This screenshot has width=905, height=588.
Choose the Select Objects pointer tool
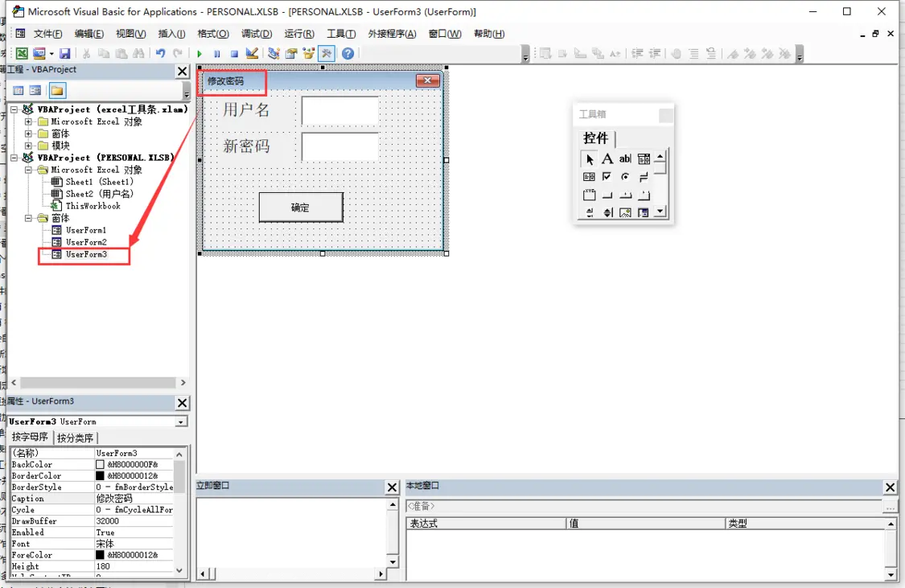tap(589, 158)
